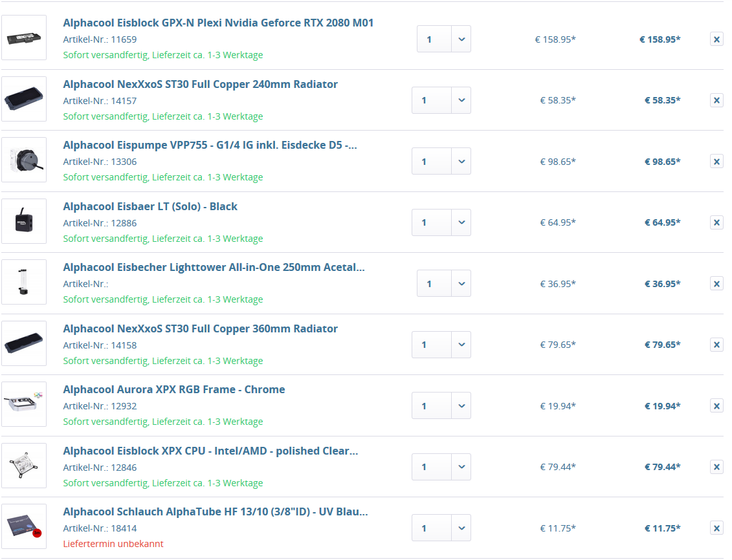Open Alphacool Eisbaer LT (Solo) - Black link

pos(150,206)
